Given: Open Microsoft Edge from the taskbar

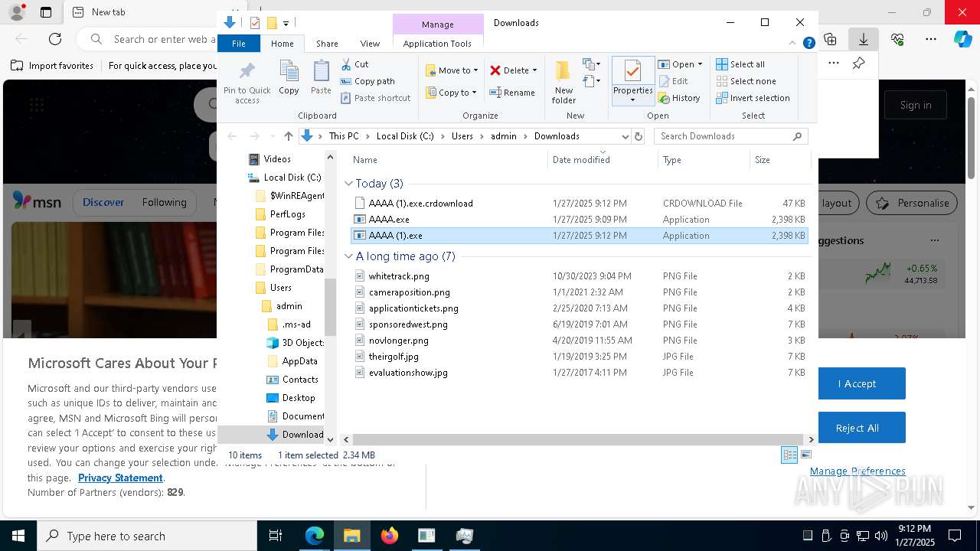Looking at the screenshot, I should click(315, 536).
